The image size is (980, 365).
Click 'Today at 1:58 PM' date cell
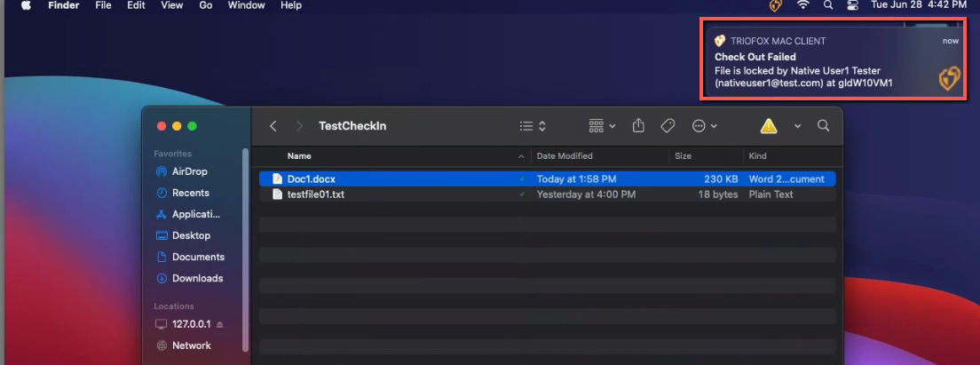click(576, 179)
